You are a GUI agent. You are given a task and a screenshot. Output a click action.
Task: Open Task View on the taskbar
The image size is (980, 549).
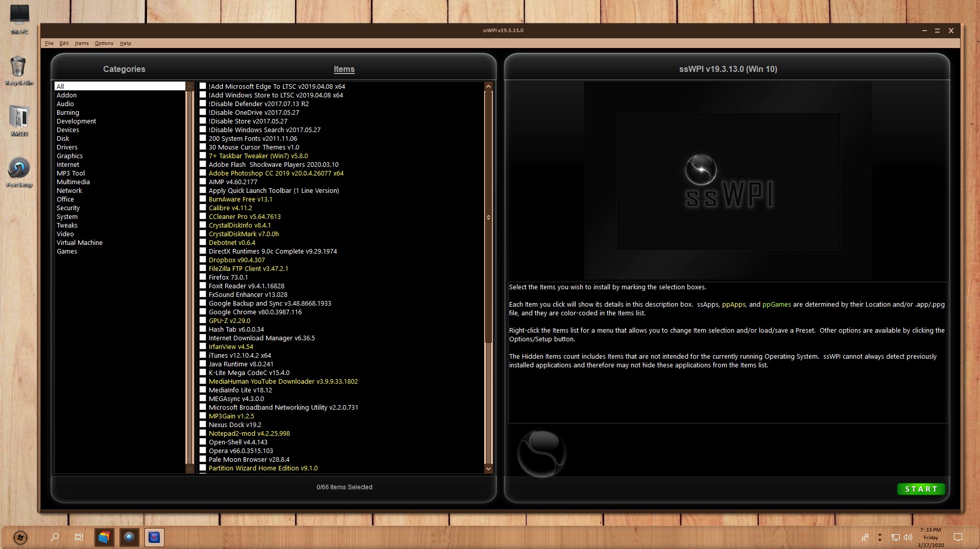coord(79,537)
